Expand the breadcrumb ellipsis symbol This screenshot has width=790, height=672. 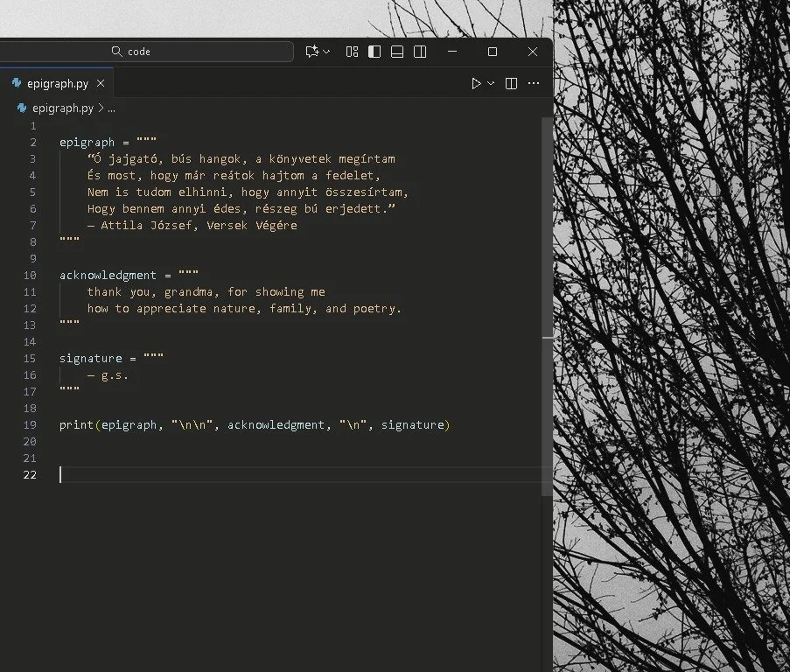coord(111,108)
